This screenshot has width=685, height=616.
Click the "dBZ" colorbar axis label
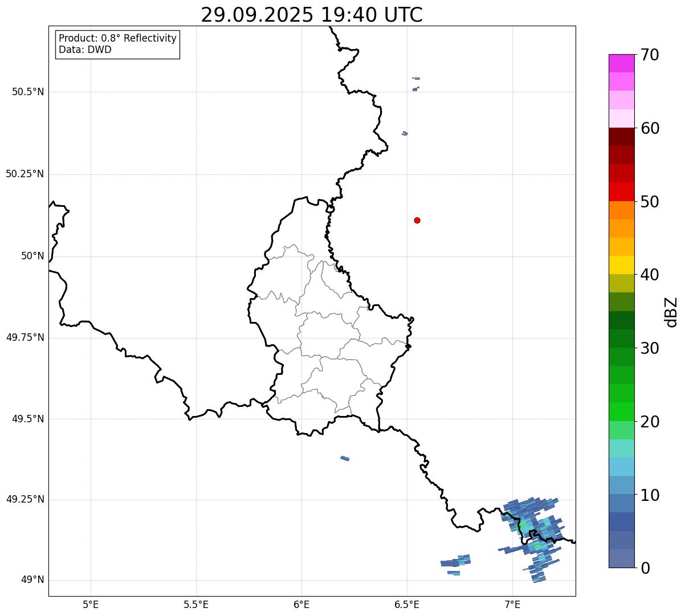(x=671, y=311)
